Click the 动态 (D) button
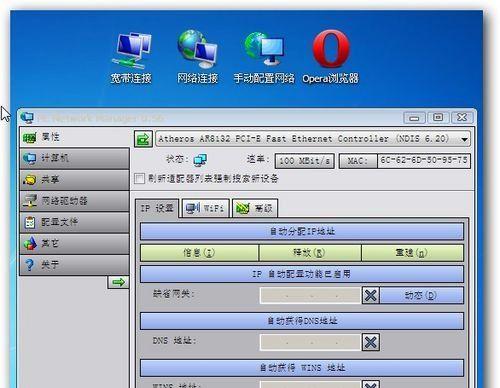 click(x=421, y=295)
